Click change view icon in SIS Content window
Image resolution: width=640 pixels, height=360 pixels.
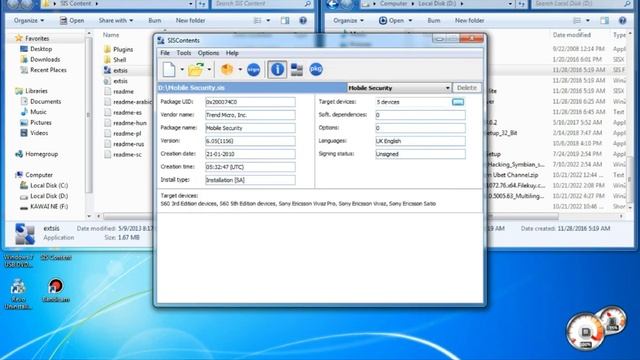258,20
